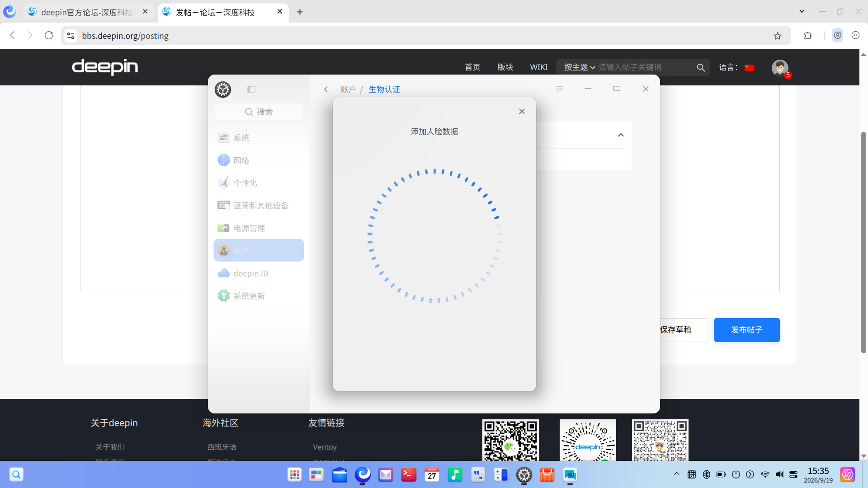Open 首页 in forum navigation
This screenshot has width=868, height=488.
472,67
